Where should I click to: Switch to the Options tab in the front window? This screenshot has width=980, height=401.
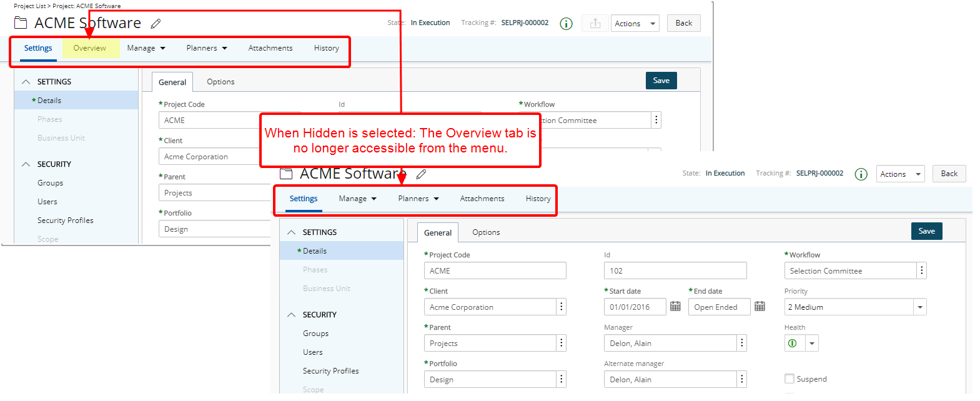click(x=486, y=232)
